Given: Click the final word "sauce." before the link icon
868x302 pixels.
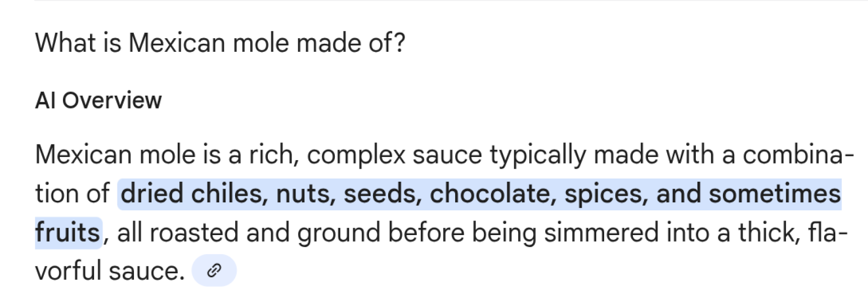Looking at the screenshot, I should point(147,271).
